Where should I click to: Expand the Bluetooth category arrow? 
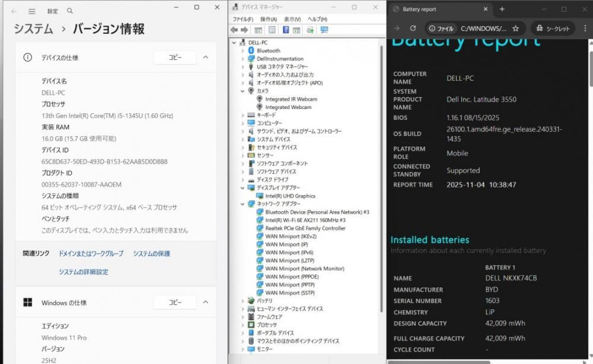coord(243,50)
